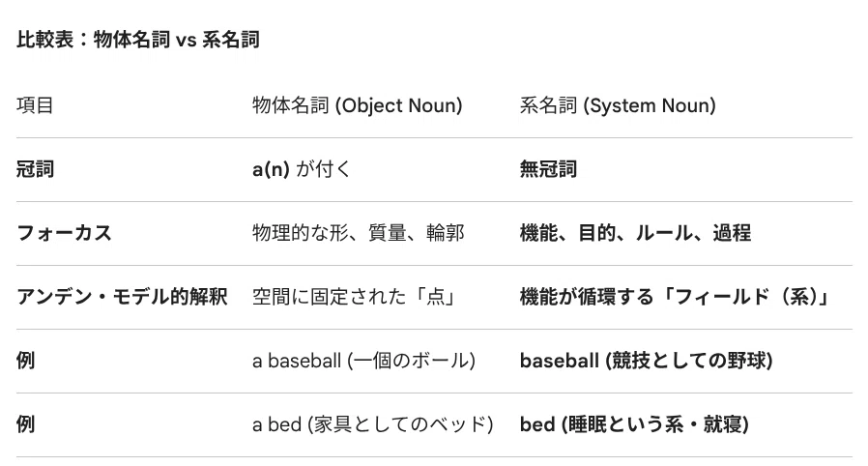
Task: Click the baseball (競技としての野球) cell
Action: (646, 361)
